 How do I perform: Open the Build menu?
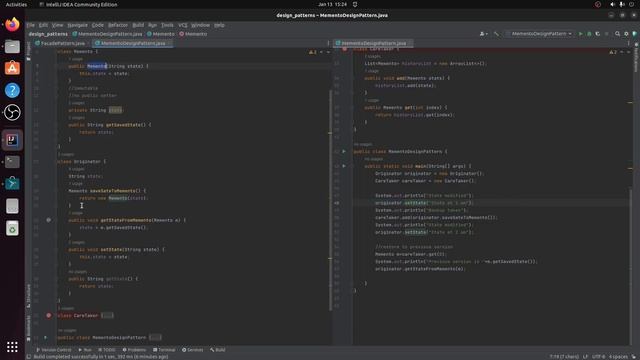click(138, 25)
